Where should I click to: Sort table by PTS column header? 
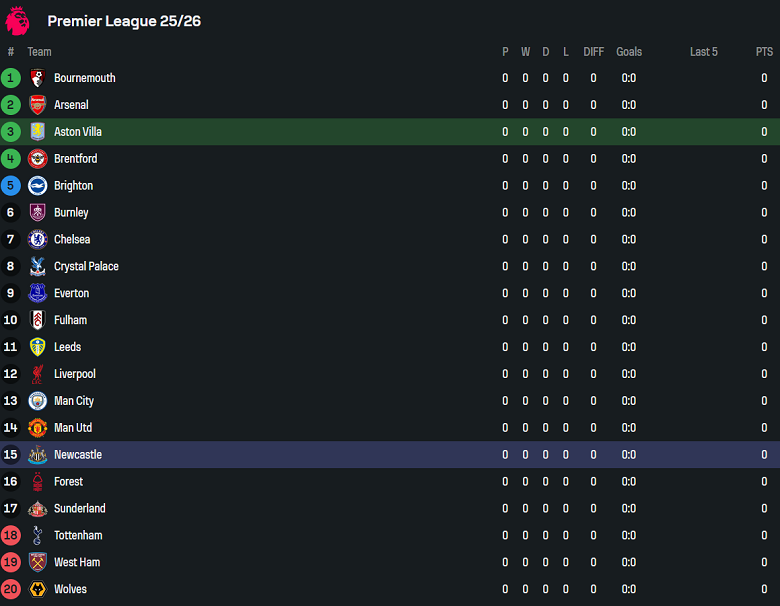pos(764,52)
